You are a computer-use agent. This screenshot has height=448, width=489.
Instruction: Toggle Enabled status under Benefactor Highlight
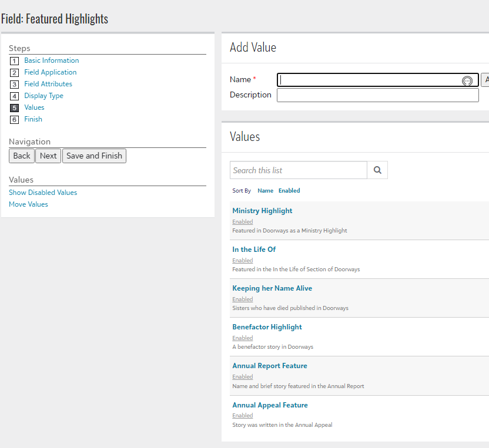[x=242, y=338]
